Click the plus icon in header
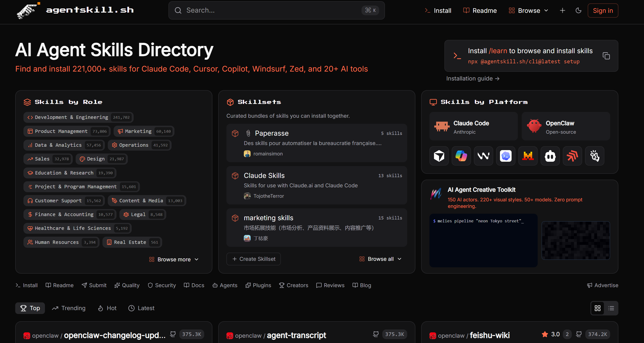Viewport: 644px width, 343px height. click(x=562, y=10)
